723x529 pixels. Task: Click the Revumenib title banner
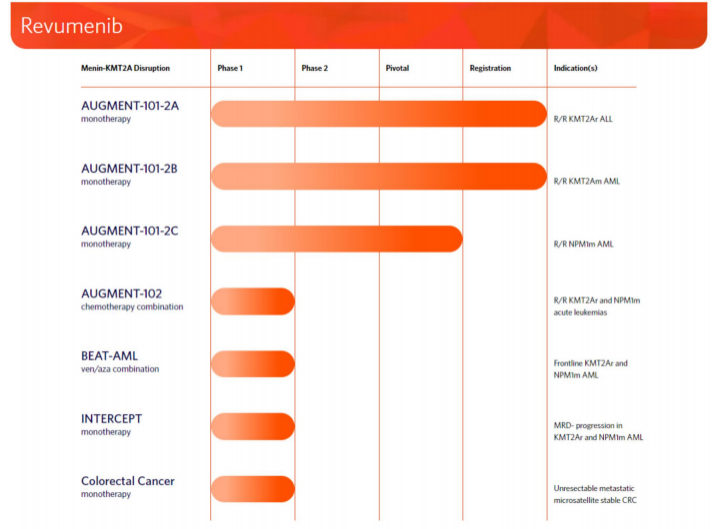(359, 25)
